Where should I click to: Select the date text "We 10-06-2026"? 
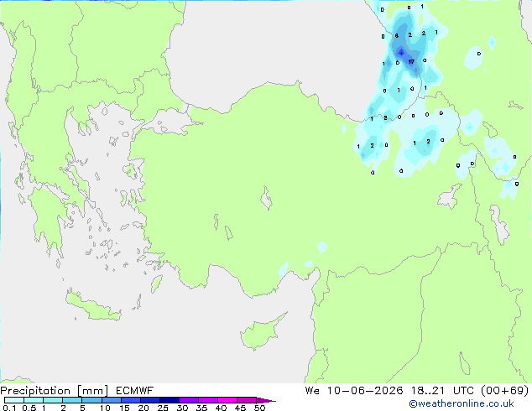[x=354, y=391]
